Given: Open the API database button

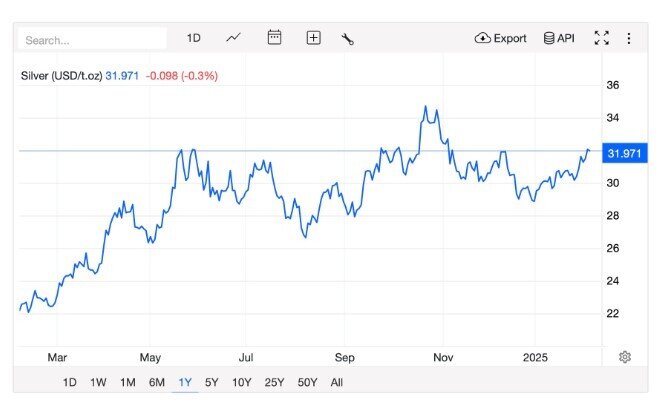Looking at the screenshot, I should [559, 38].
